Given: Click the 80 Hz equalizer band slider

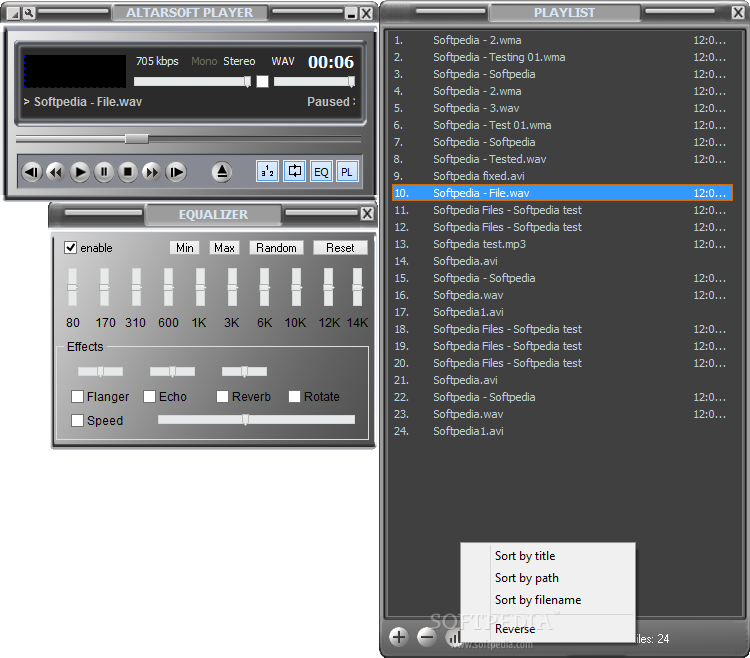Looking at the screenshot, I should coord(72,287).
